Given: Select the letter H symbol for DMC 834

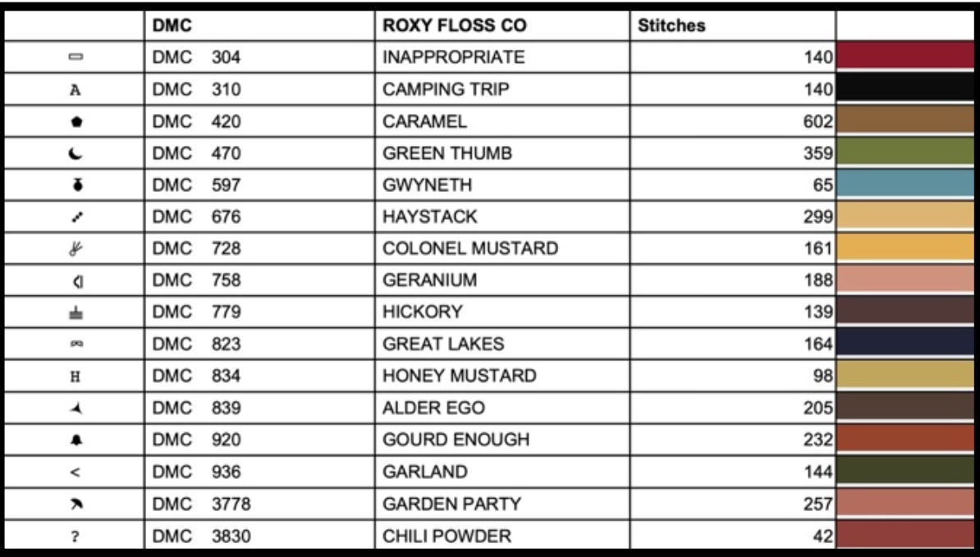Looking at the screenshot, I should coord(75,377).
